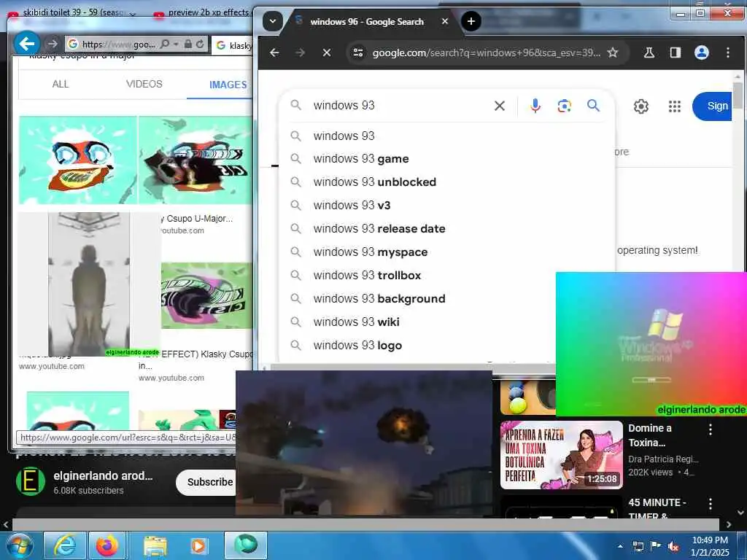Click Internet Explorer forward button

(52, 44)
